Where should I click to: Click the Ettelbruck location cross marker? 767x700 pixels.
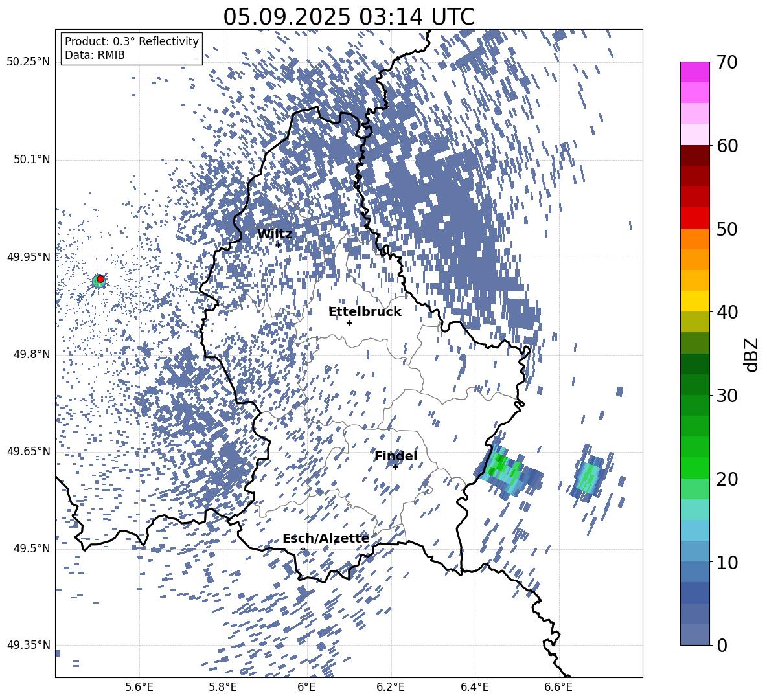(349, 322)
